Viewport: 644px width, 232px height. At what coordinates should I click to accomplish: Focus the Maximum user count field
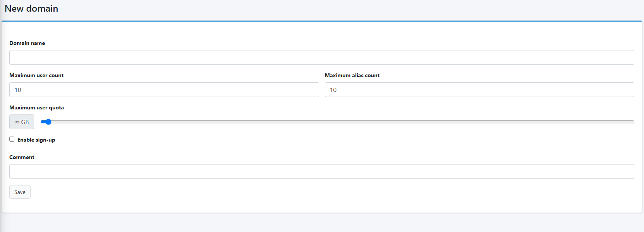click(x=164, y=90)
